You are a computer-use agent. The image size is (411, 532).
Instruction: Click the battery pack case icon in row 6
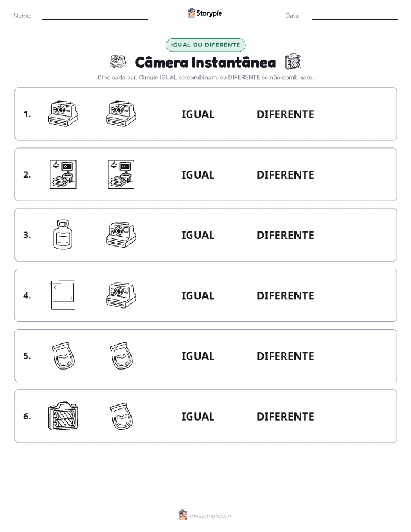click(x=63, y=416)
